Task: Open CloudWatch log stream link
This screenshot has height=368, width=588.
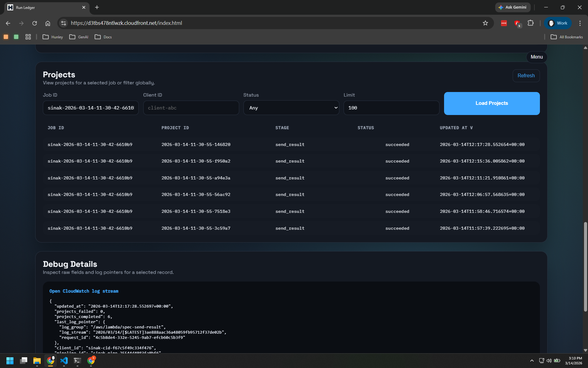Action: [84, 291]
